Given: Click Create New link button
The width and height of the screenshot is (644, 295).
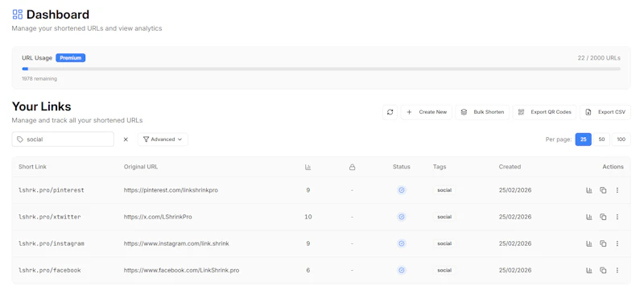Looking at the screenshot, I should tap(427, 112).
